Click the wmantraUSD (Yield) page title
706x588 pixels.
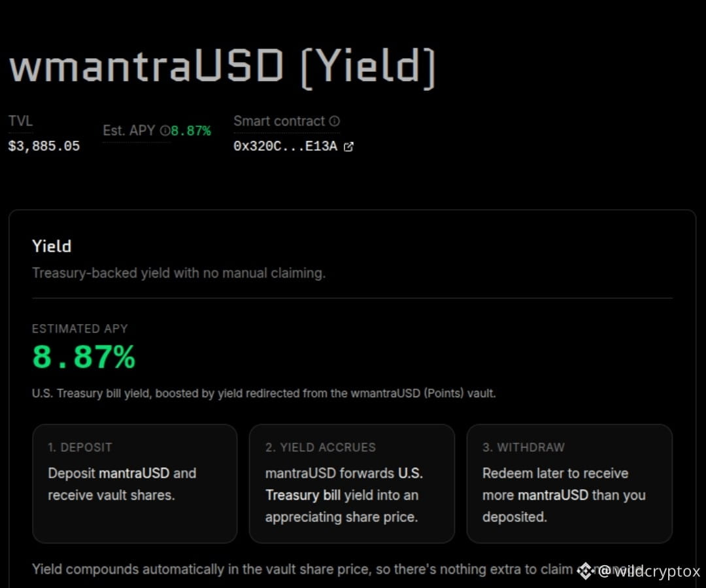223,67
